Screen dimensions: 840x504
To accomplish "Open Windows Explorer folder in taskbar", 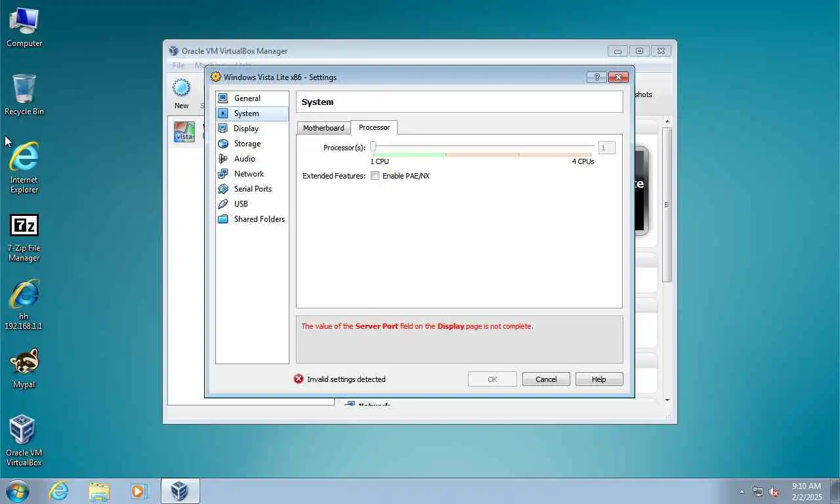I will click(99, 491).
